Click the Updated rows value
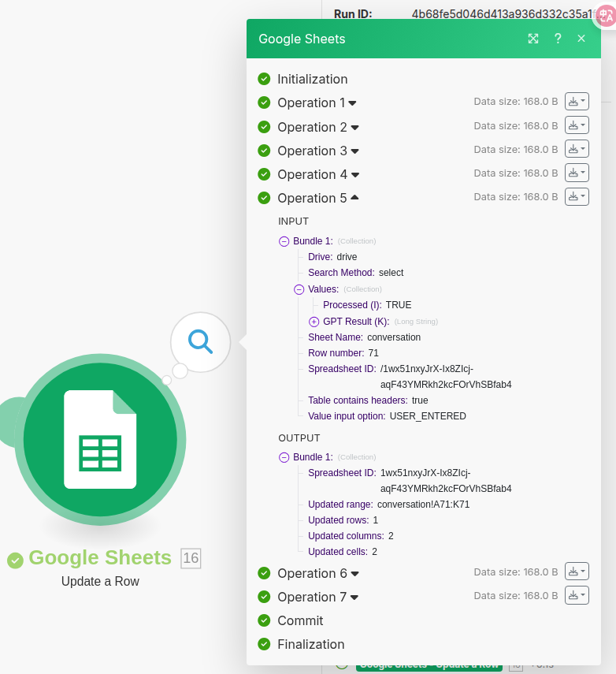Screen dimensions: 616x674 coord(376,520)
